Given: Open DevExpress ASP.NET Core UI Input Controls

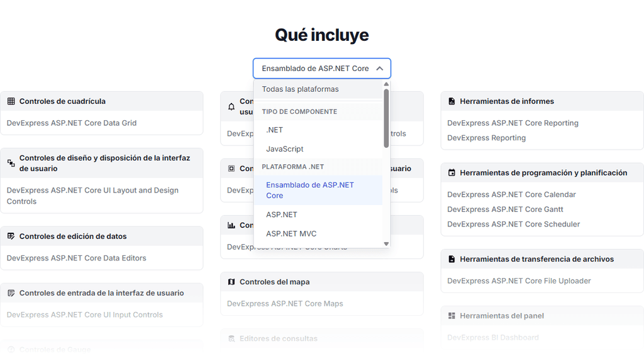Looking at the screenshot, I should pyautogui.click(x=85, y=314).
